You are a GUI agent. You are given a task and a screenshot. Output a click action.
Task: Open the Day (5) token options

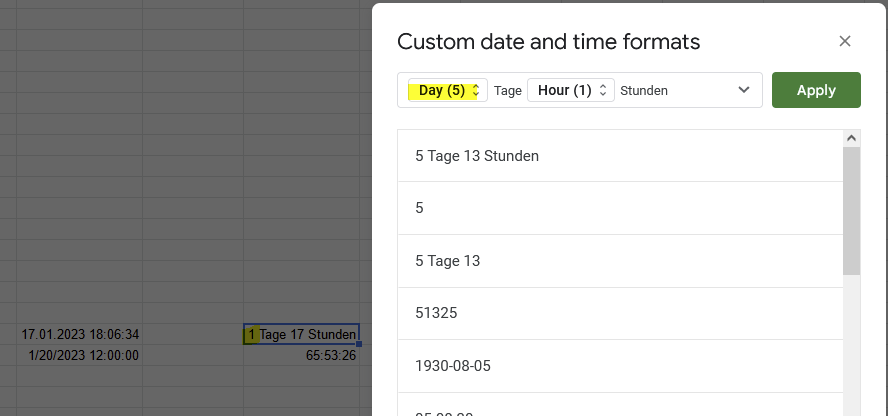pyautogui.click(x=442, y=90)
